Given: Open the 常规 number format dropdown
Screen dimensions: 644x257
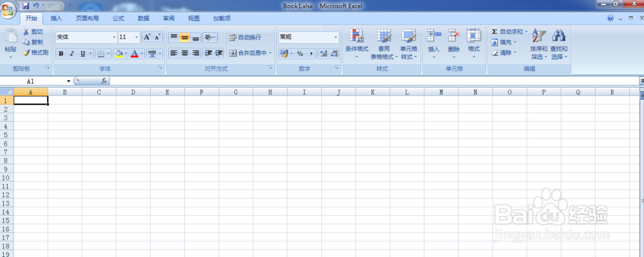Looking at the screenshot, I should [336, 37].
